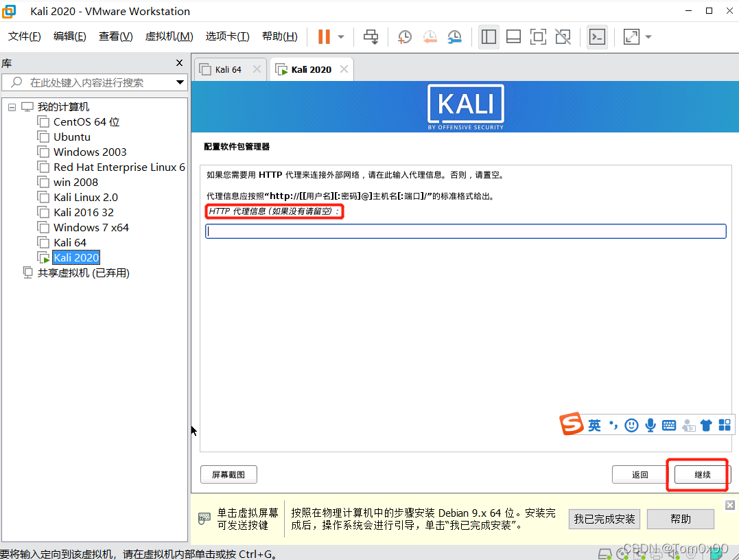
Task: Select Windows 2003 in the library
Action: point(90,152)
